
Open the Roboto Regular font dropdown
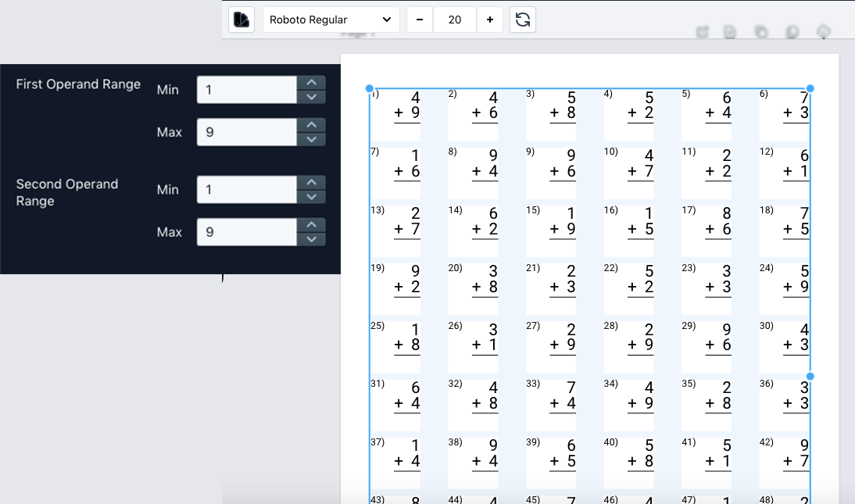[331, 20]
